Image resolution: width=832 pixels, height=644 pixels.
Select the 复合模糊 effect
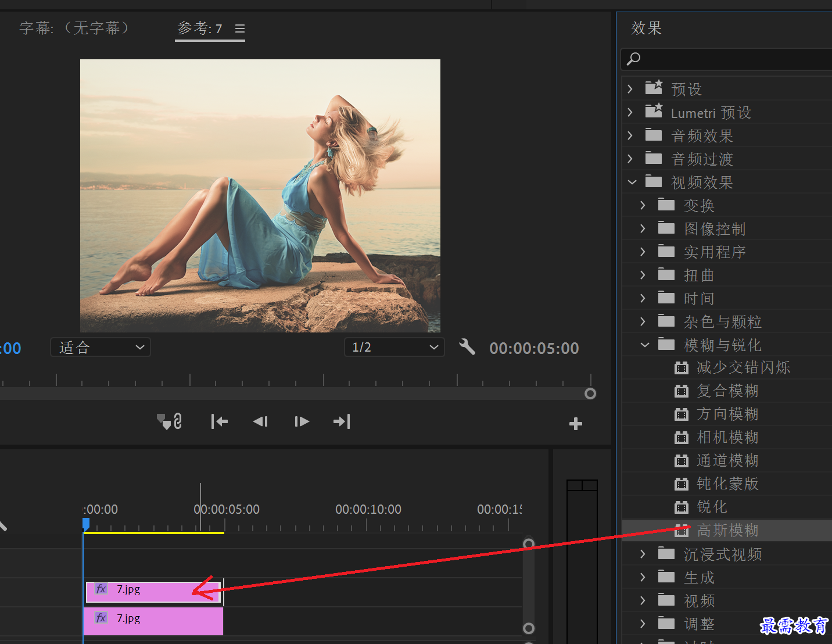click(x=727, y=391)
